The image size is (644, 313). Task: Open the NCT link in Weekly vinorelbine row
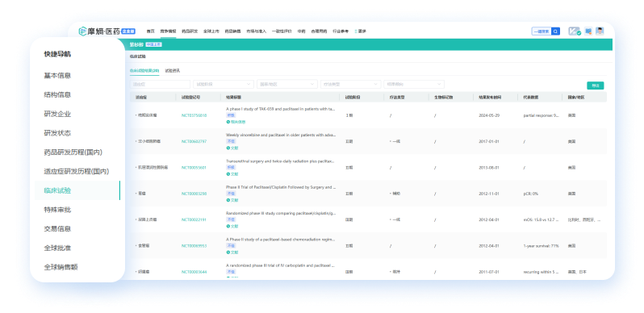[x=194, y=141]
